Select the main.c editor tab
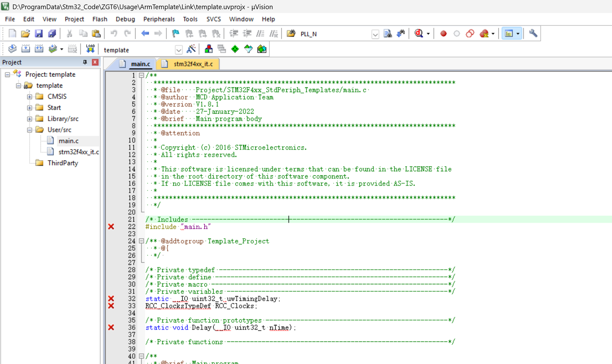The image size is (612, 364). (135, 64)
